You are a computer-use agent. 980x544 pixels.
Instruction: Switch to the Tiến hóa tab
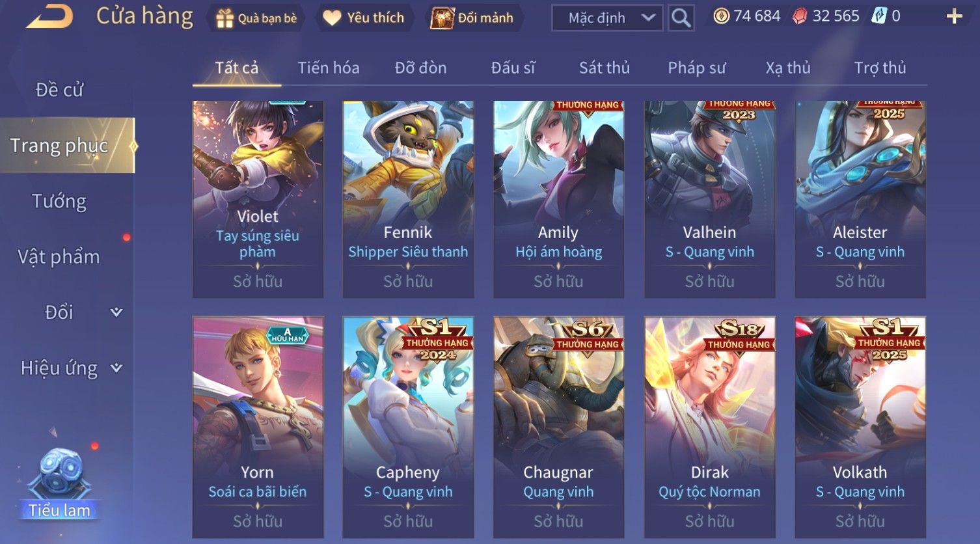coord(328,68)
